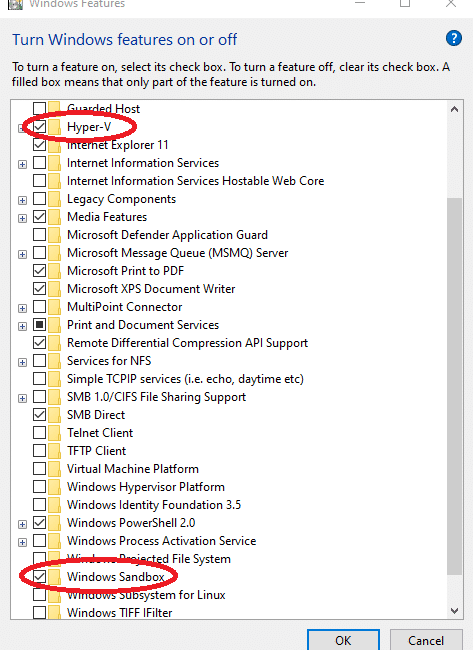473x650 pixels.
Task: Confirm changes with the OK button
Action: pyautogui.click(x=343, y=640)
